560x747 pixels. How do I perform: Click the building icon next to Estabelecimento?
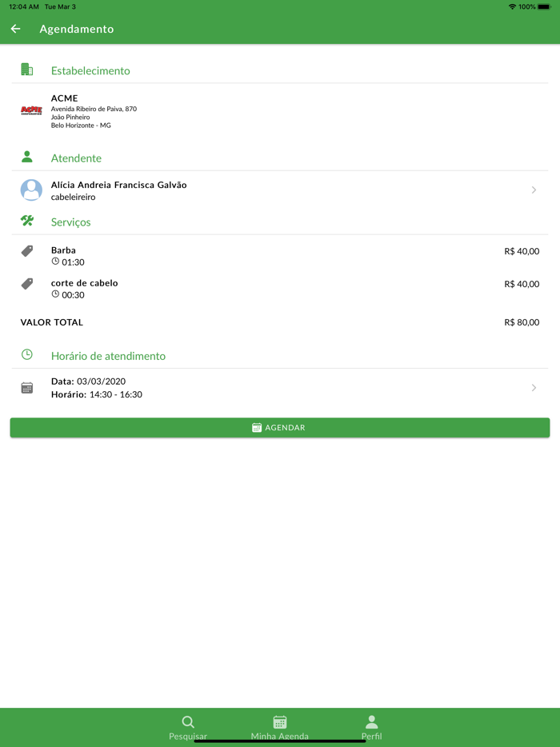(x=27, y=70)
